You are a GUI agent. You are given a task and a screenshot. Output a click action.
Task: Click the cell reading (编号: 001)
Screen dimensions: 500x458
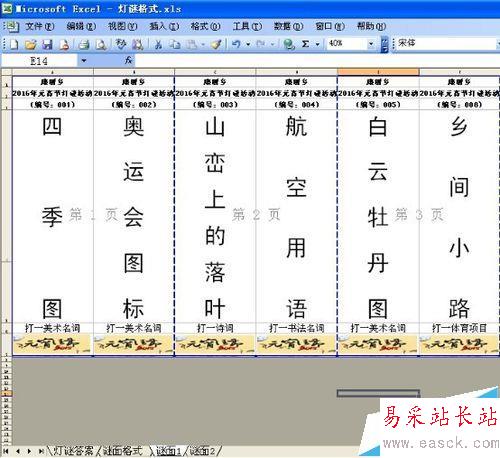53,104
